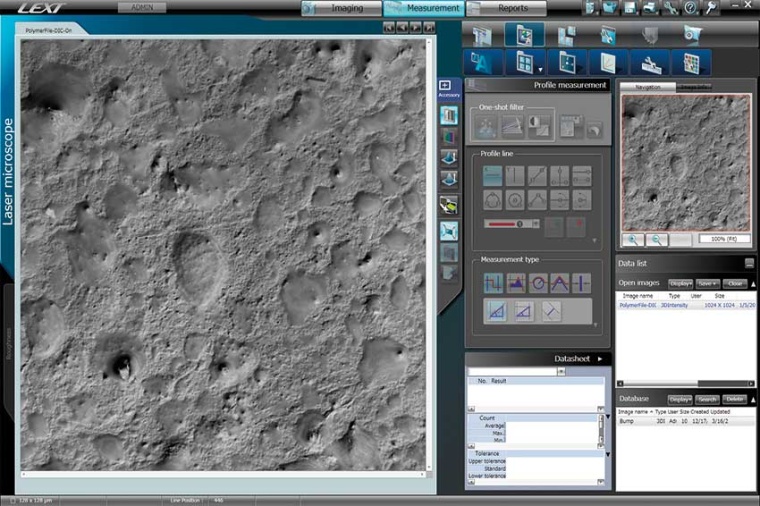Select the horizontal profile line tool

coord(493,176)
